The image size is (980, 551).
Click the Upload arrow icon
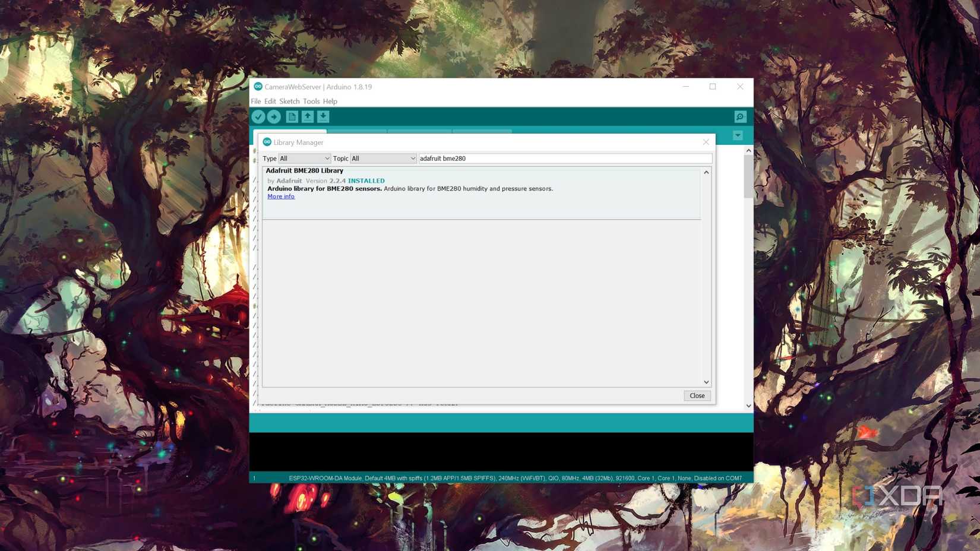274,116
